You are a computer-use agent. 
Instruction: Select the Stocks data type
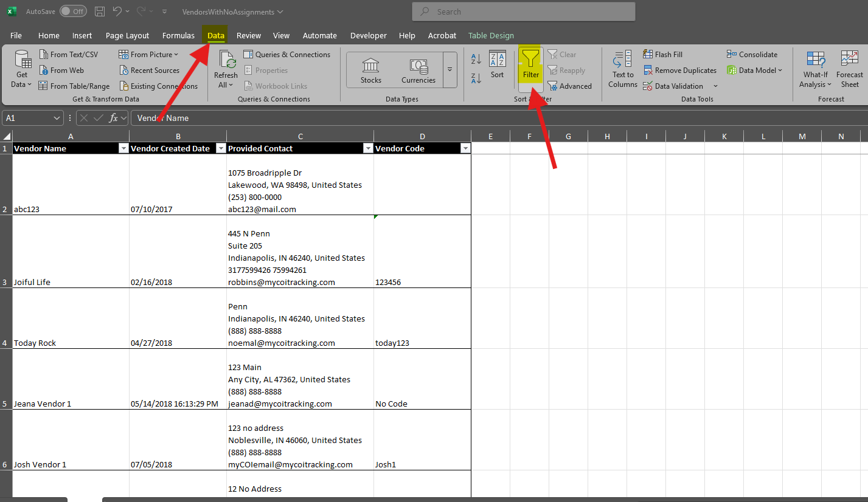pyautogui.click(x=370, y=70)
